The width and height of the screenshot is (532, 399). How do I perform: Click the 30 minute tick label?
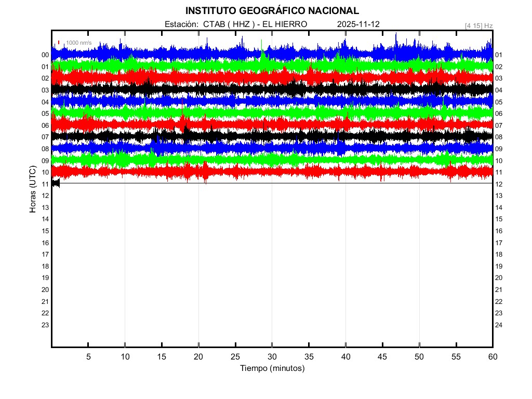(x=272, y=357)
